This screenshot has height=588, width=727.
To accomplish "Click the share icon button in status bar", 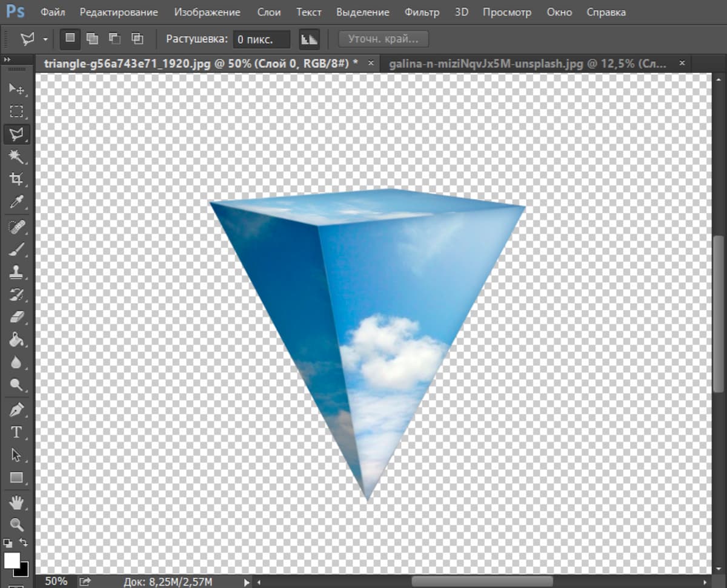I will [x=85, y=581].
